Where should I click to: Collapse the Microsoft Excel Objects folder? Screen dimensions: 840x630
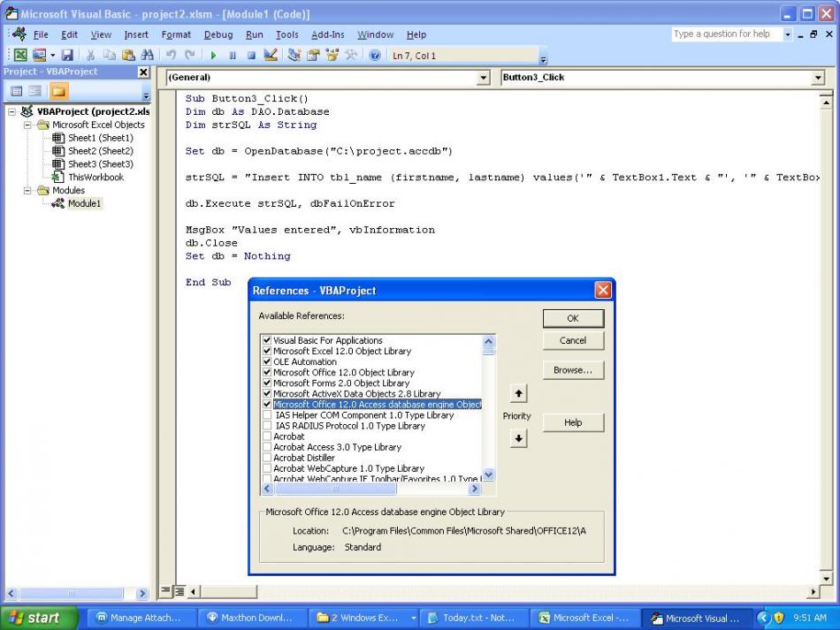[27, 125]
